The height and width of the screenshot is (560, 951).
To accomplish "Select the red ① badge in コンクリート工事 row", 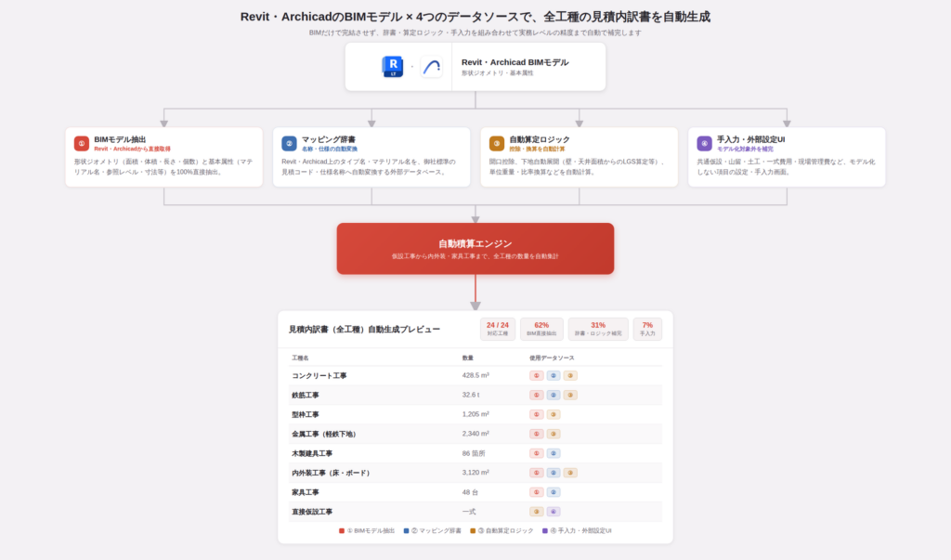I will tap(536, 375).
